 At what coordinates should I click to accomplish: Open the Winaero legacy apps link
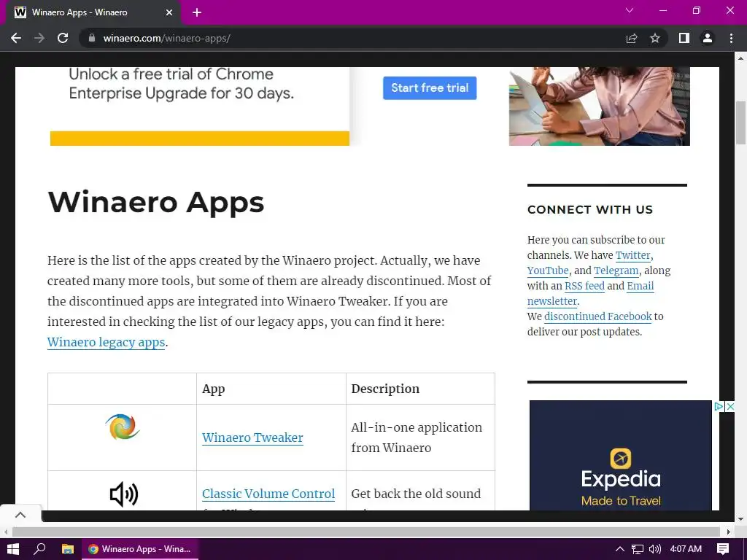coord(106,343)
